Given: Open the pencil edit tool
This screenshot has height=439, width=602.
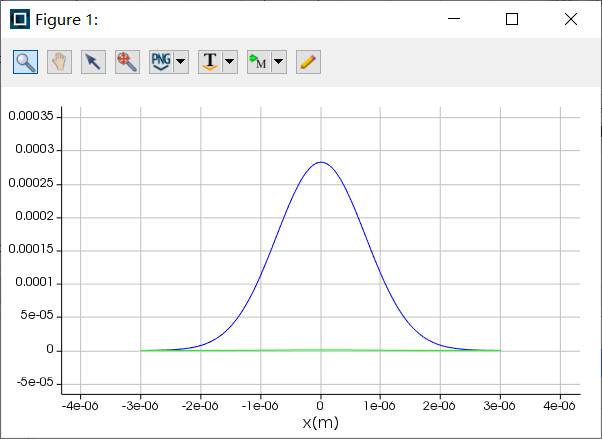Looking at the screenshot, I should click(x=308, y=61).
